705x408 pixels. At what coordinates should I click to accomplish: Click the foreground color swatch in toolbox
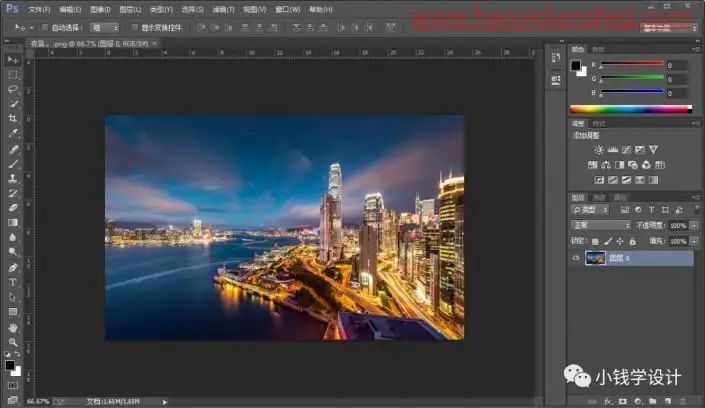coord(10,365)
